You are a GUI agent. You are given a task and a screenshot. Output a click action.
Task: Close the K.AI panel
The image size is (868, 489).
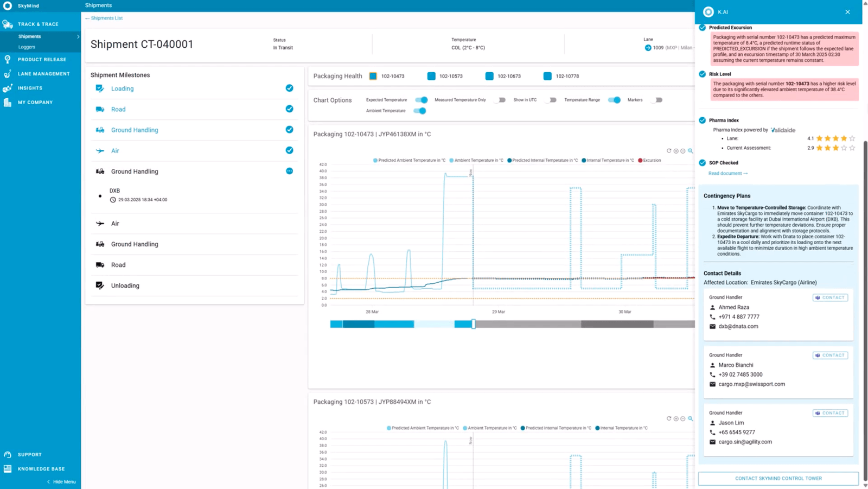(847, 12)
